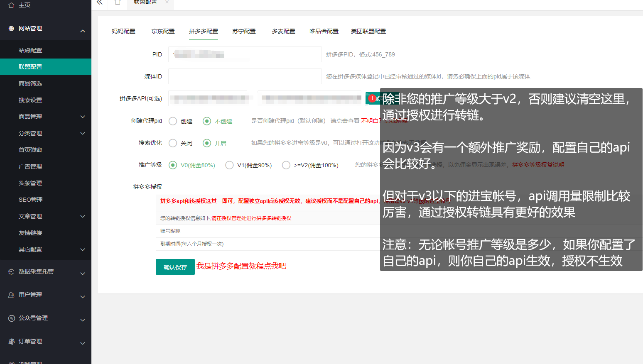Expand the 其它配置 submenu arrow
Image resolution: width=643 pixels, height=364 pixels.
click(83, 249)
